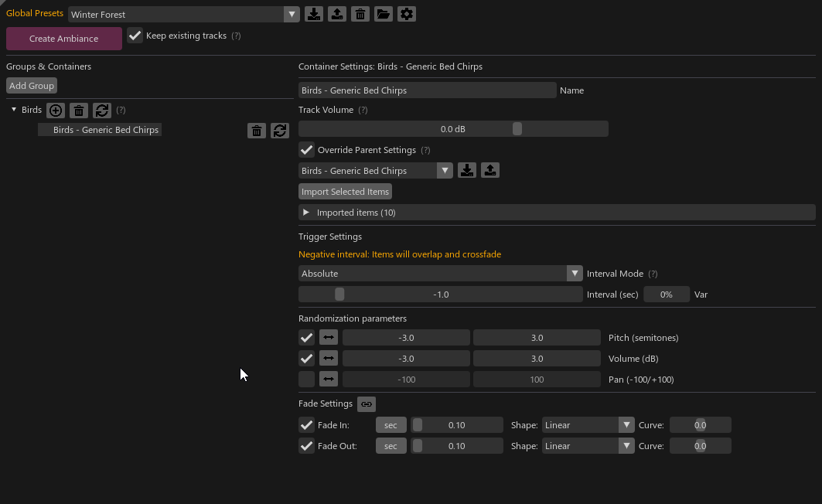The width and height of the screenshot is (822, 504).
Task: Show help for Track Volume
Action: [363, 110]
